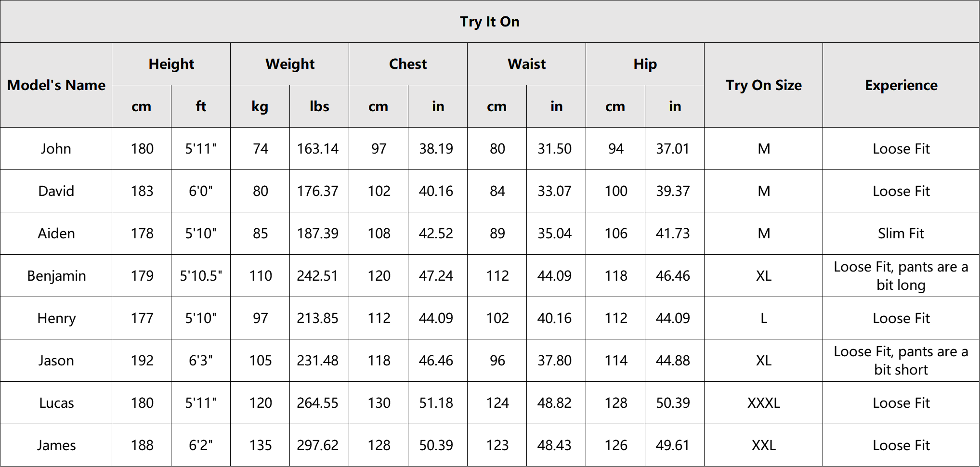Select Aiden's Slim Fit experience cell
Image resolution: width=980 pixels, height=467 pixels.
(x=901, y=233)
